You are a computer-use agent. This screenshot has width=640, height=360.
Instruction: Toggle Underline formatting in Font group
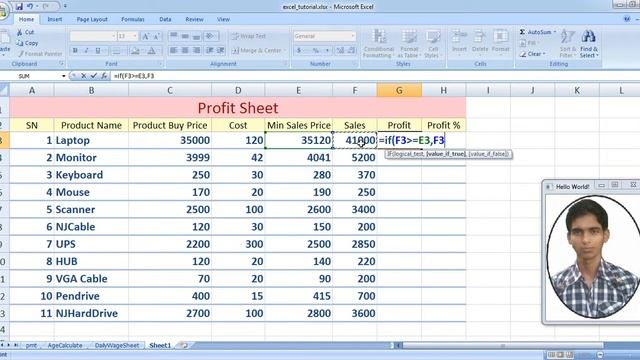point(98,51)
